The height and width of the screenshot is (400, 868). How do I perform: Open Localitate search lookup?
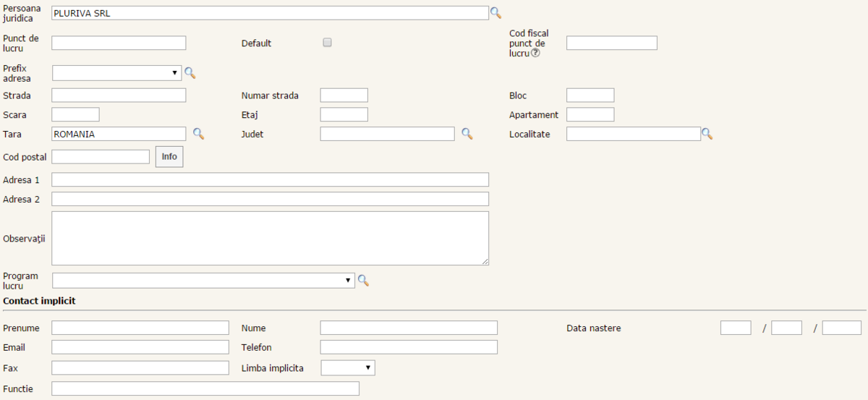click(707, 134)
